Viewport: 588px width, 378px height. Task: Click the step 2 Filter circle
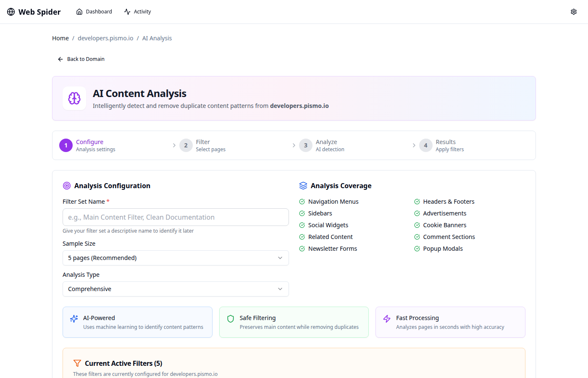[186, 145]
